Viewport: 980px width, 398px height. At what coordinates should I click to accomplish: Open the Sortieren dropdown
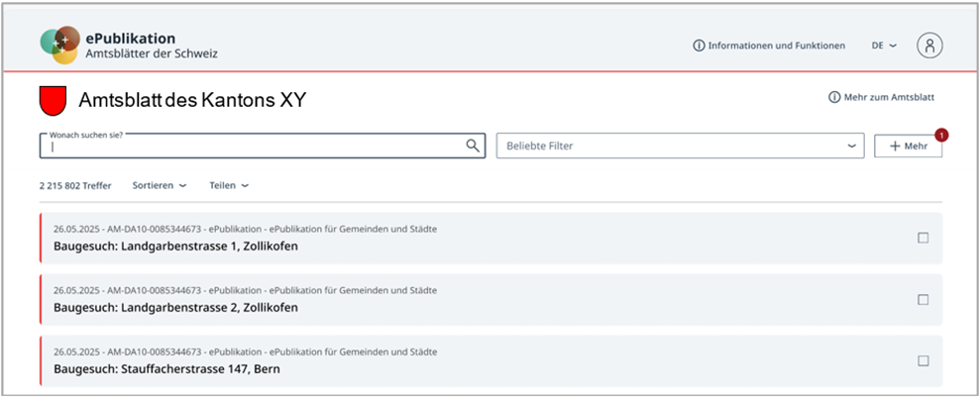click(x=159, y=185)
